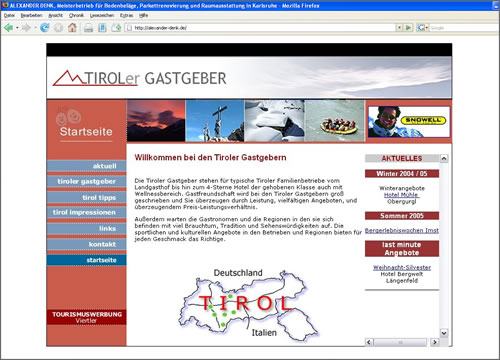Image resolution: width=500 pixels, height=360 pixels.
Task: Click the rafting boat photo
Action: point(335,121)
